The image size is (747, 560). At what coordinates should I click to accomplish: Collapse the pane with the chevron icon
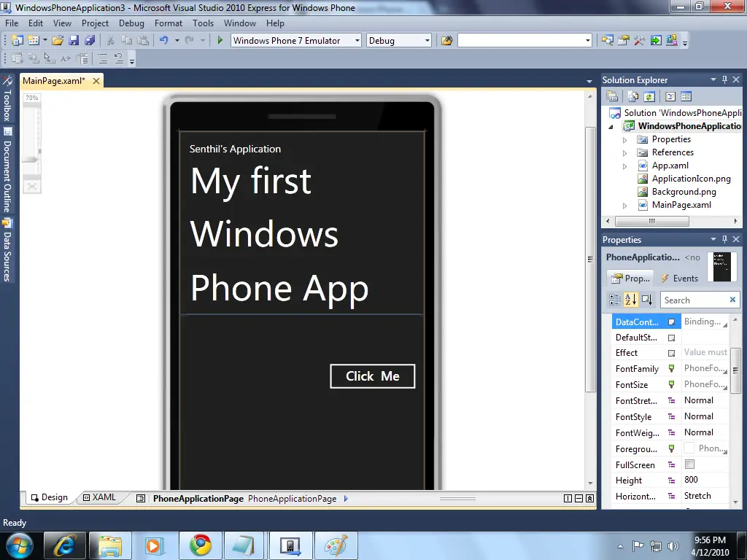(x=589, y=498)
